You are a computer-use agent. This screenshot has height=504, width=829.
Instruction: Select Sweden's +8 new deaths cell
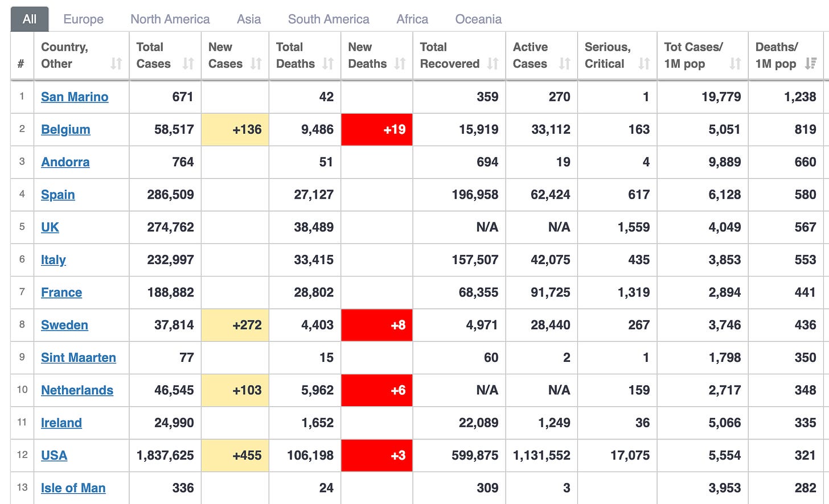[377, 325]
